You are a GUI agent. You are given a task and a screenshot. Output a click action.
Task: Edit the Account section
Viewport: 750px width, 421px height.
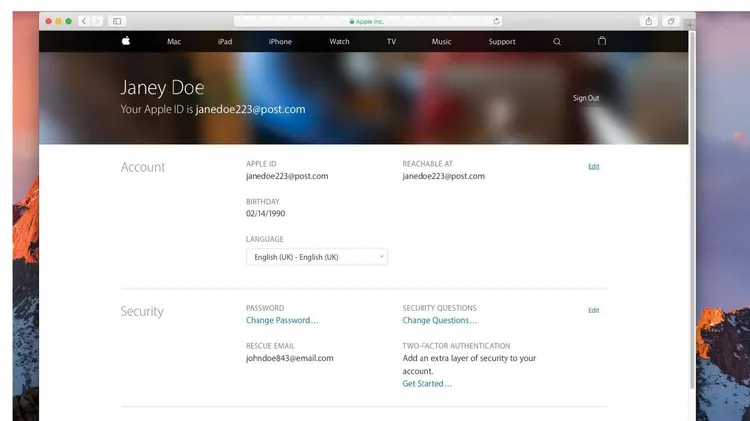[594, 166]
